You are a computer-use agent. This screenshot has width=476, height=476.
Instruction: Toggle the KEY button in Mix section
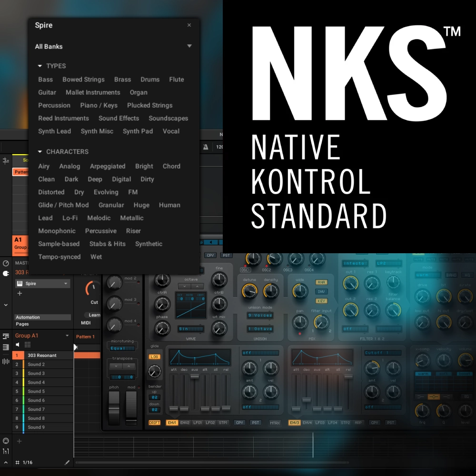[321, 301]
